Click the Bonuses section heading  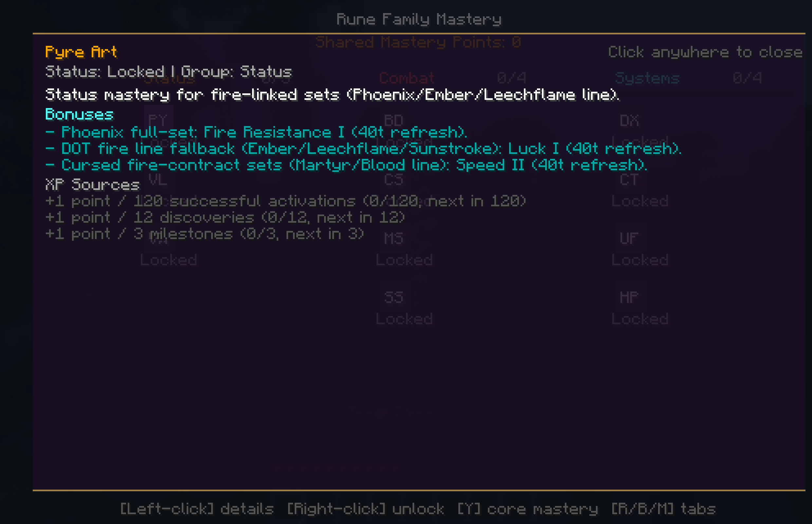[x=79, y=114]
